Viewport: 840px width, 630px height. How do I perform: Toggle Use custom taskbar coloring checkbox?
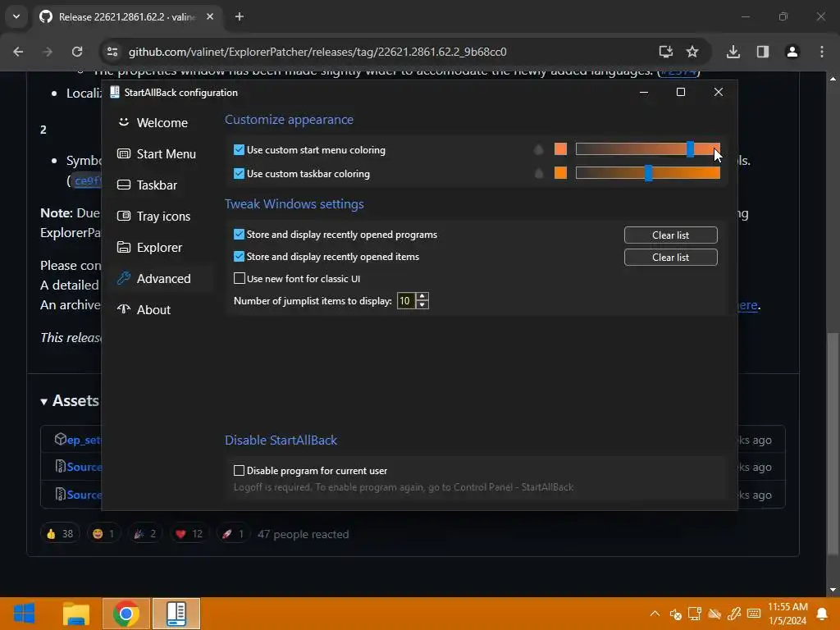[239, 174]
